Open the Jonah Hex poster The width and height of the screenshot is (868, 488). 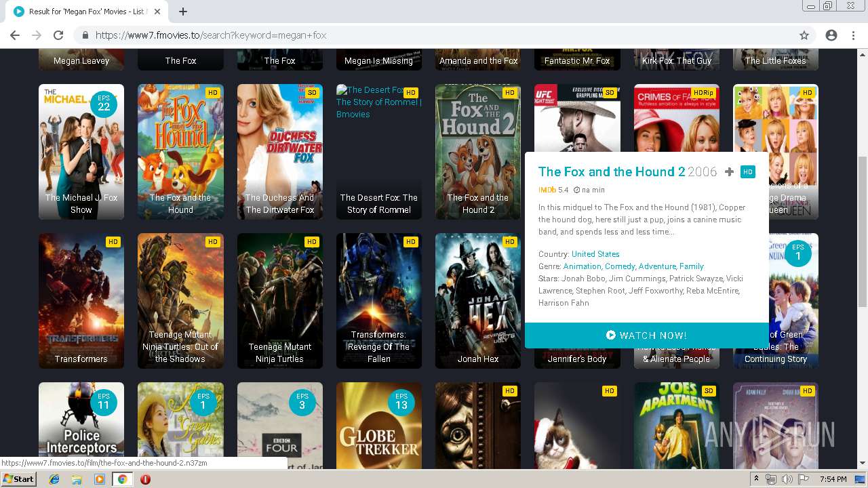tap(478, 301)
